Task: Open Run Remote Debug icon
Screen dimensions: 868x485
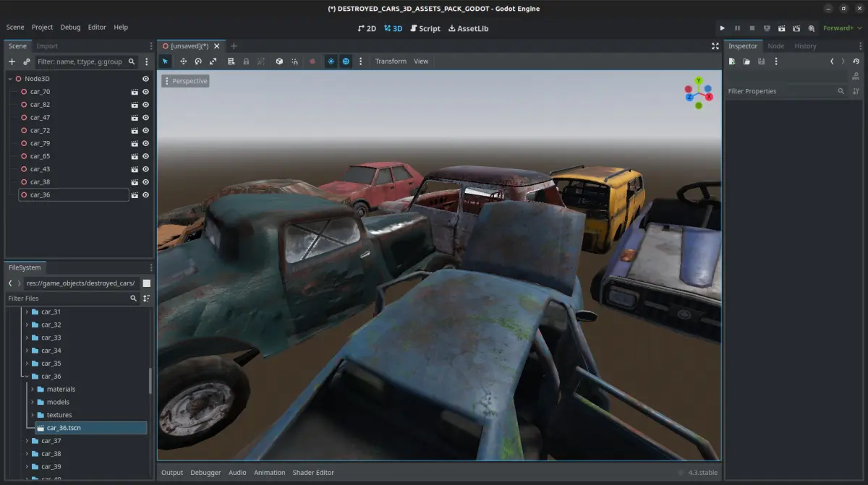Action: point(767,28)
